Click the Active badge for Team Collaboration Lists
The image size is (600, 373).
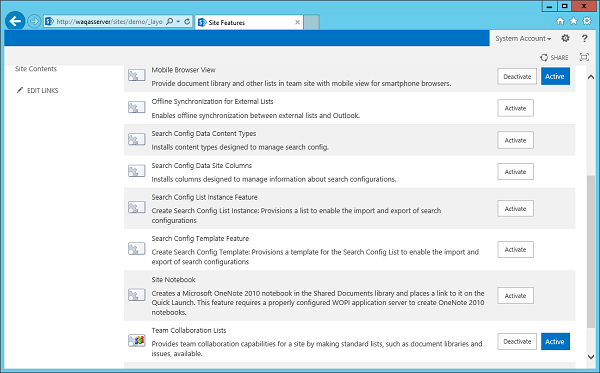point(555,342)
